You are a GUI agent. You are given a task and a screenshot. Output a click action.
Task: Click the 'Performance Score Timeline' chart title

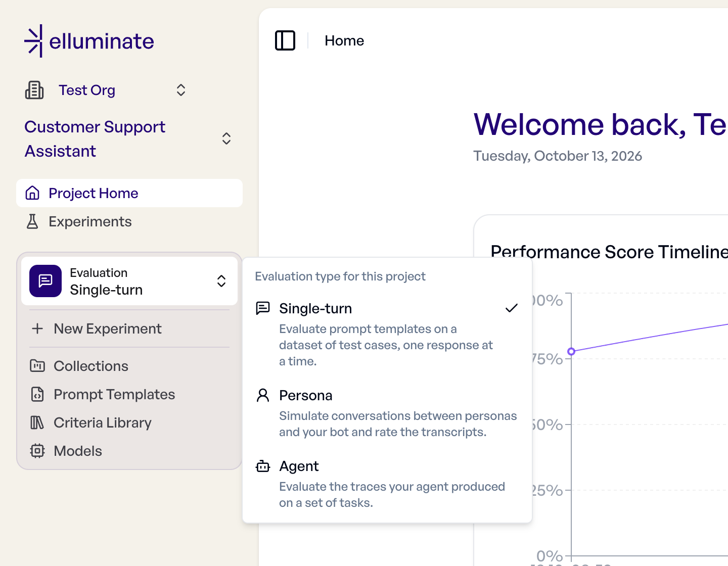point(609,252)
